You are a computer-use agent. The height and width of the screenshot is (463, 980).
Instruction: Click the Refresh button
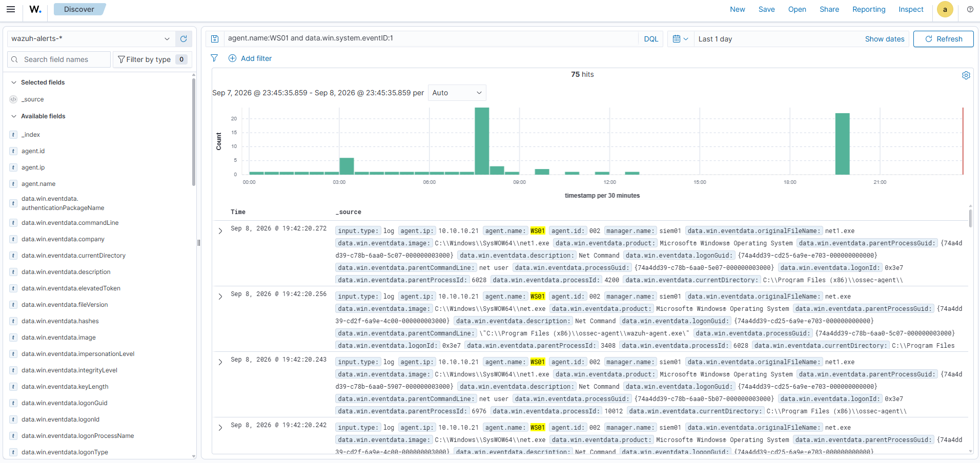coord(943,39)
